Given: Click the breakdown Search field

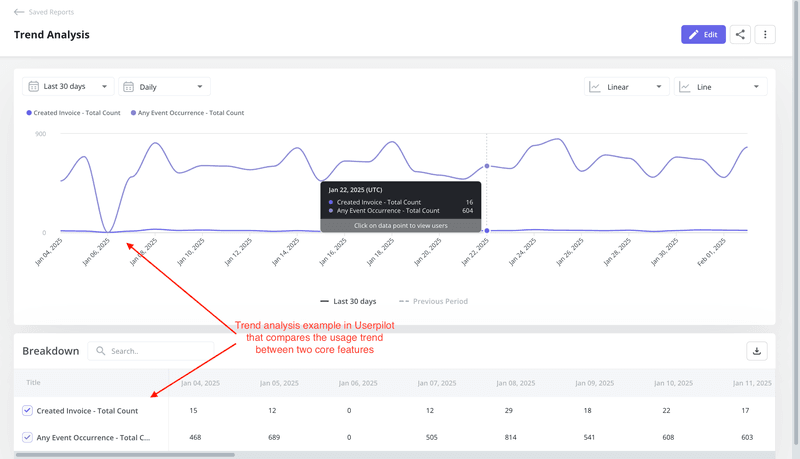Looking at the screenshot, I should [158, 351].
